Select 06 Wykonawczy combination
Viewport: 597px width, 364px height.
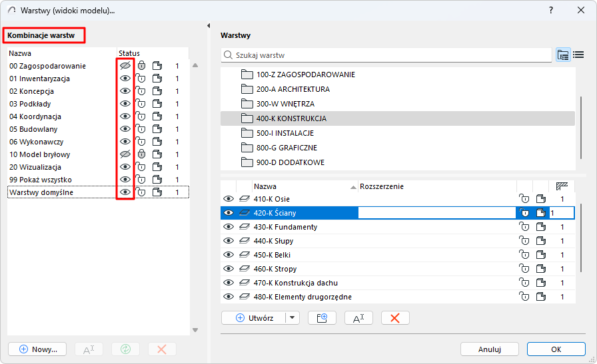click(36, 142)
